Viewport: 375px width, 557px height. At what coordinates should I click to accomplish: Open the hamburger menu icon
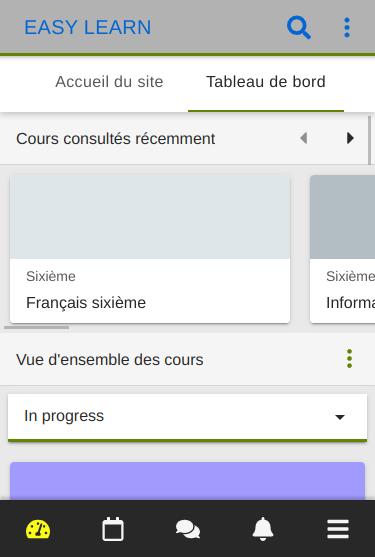point(338,529)
